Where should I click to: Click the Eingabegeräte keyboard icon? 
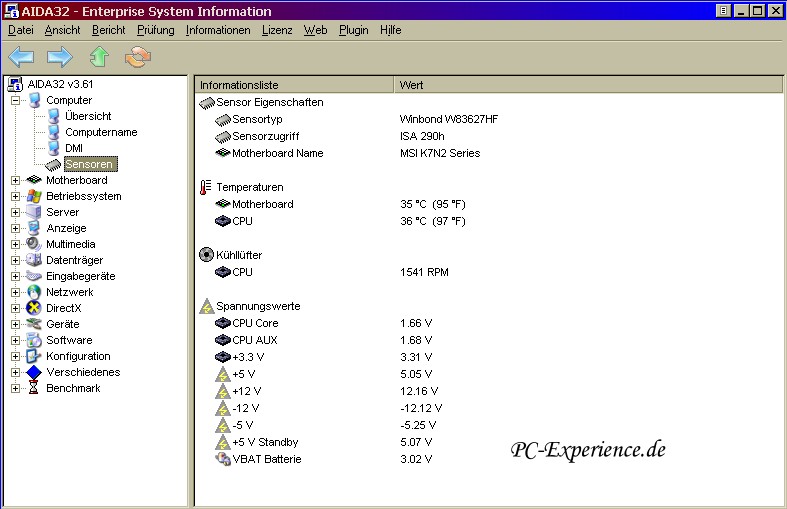34,276
